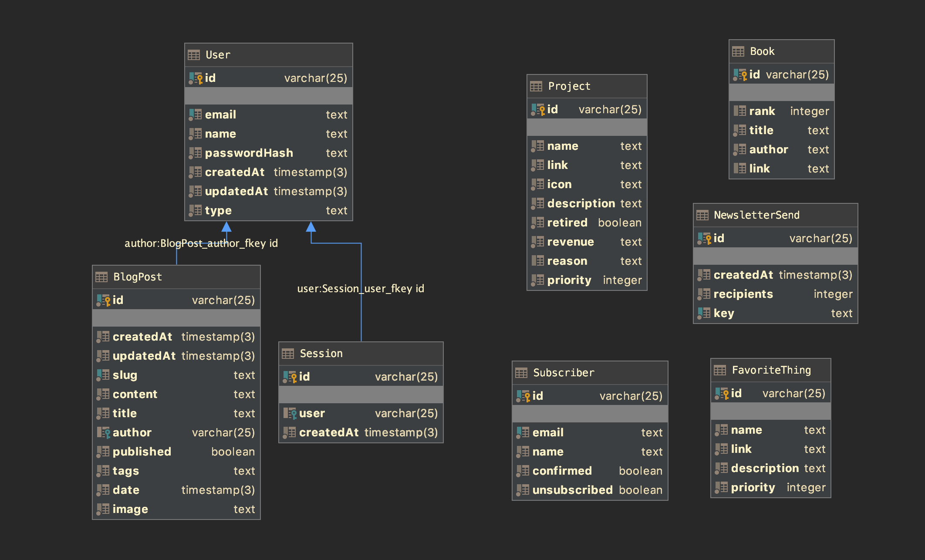The width and height of the screenshot is (925, 560).
Task: Select the Session createdAt column name
Action: [x=329, y=433]
